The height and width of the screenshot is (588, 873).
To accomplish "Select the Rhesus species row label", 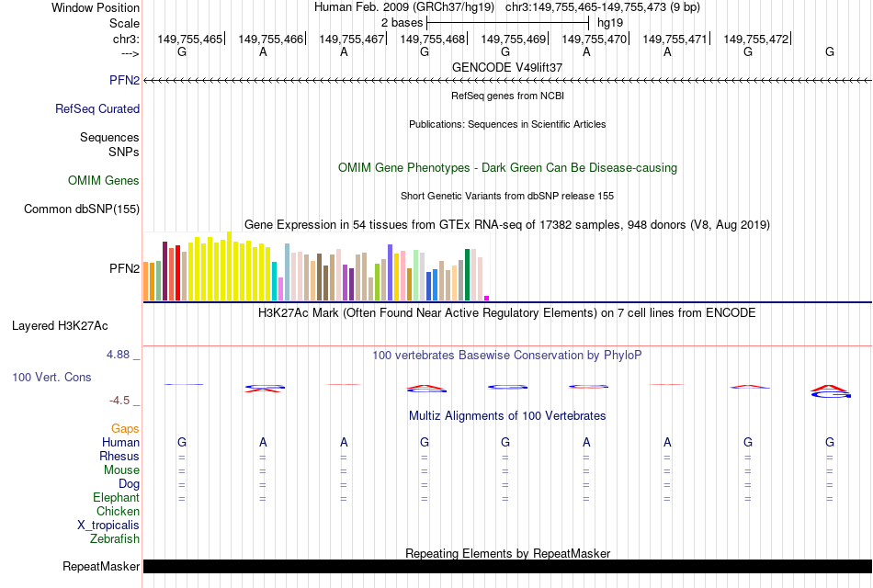I will point(119,456).
